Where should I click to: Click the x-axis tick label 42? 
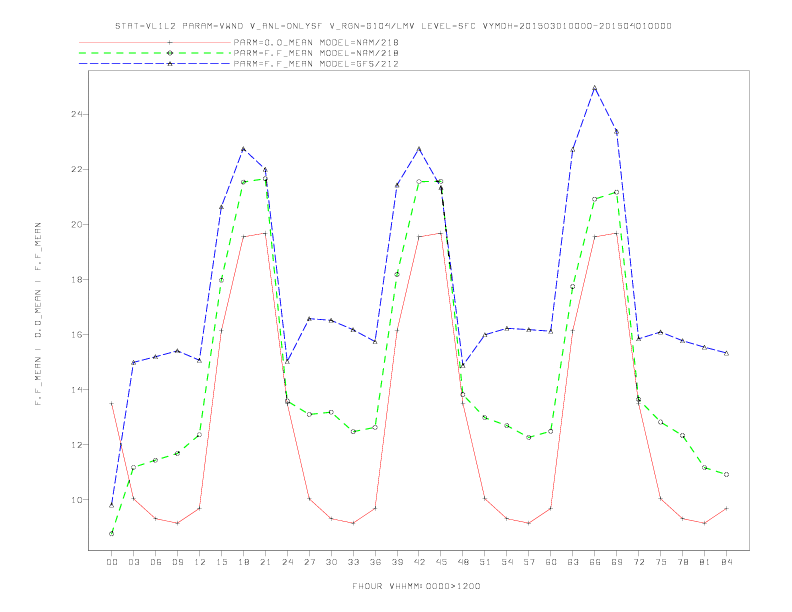tap(419, 562)
